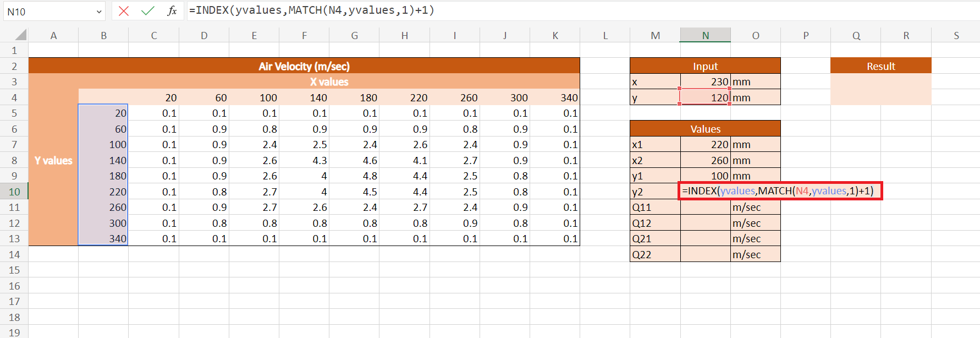Click the Air Velocity (m/sec) title cell
This screenshot has height=338, width=980.
click(x=304, y=66)
